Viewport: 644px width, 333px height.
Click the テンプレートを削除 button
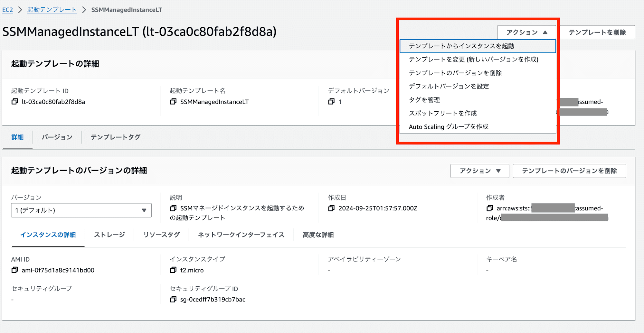597,32
